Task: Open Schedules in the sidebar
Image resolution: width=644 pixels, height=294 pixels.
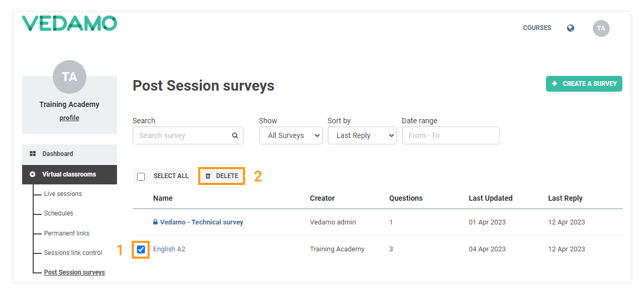Action: [x=58, y=213]
